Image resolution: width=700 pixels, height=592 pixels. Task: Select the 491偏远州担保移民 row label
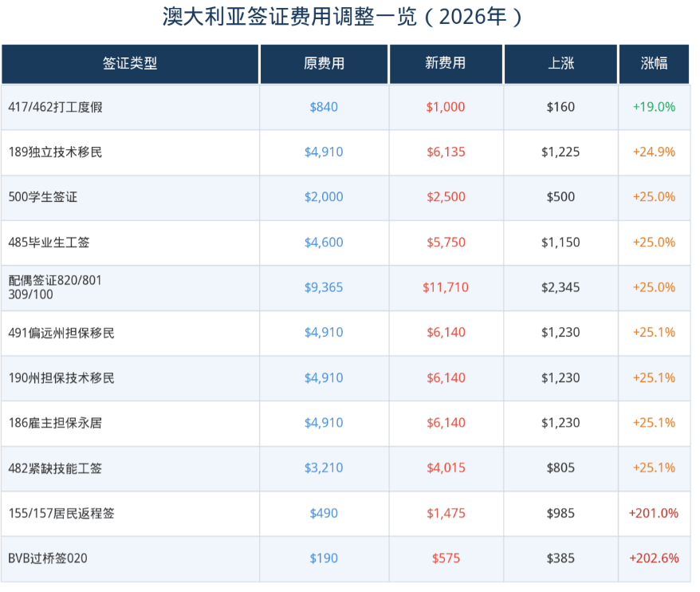pos(61,333)
